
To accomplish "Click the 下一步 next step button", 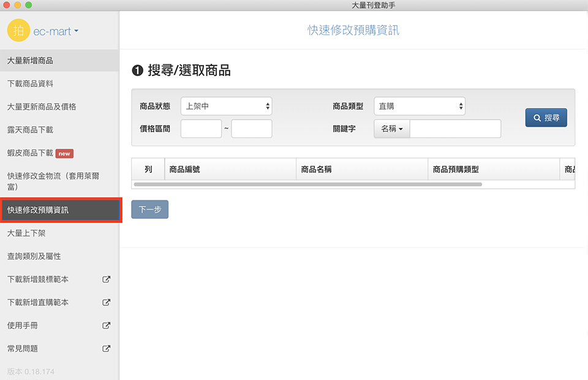I will [149, 209].
